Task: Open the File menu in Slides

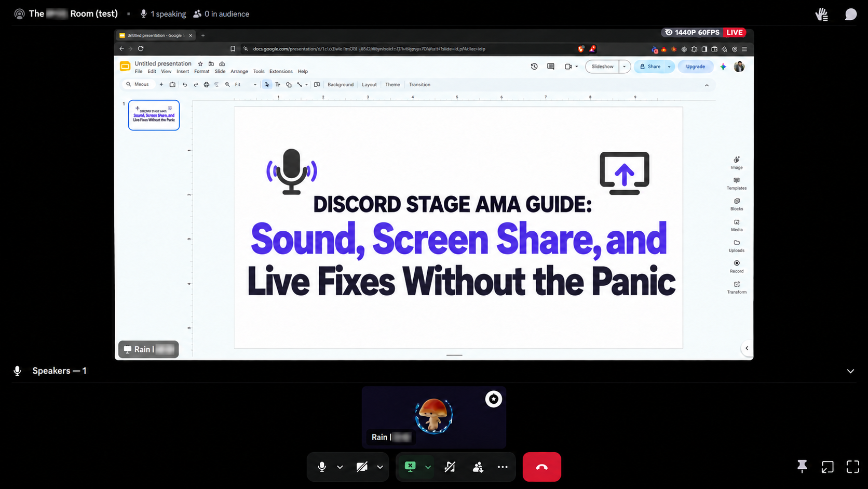Action: [139, 72]
